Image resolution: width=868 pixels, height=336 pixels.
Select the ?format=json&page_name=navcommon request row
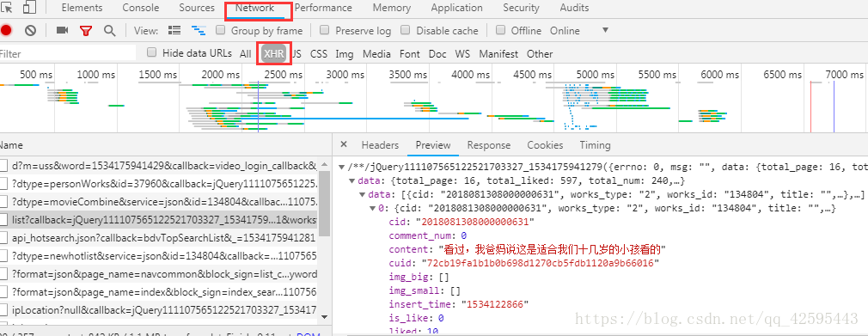point(159,274)
